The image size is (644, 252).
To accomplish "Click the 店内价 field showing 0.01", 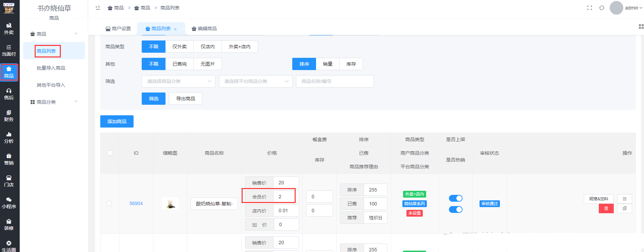I will pyautogui.click(x=286, y=211).
